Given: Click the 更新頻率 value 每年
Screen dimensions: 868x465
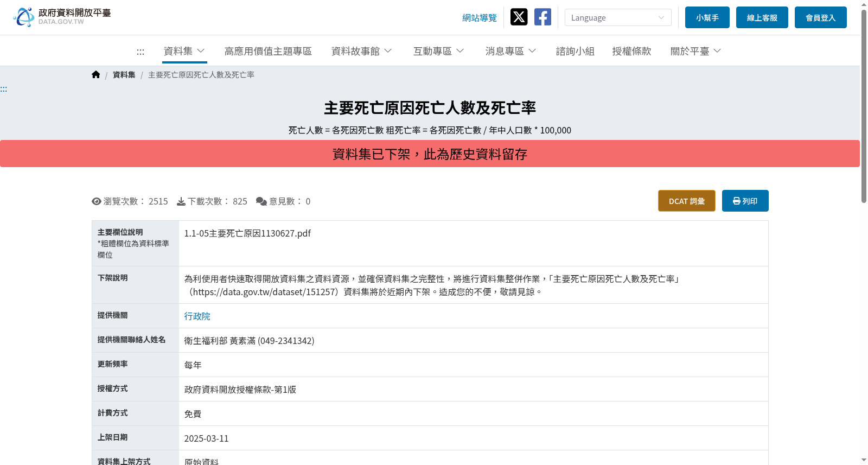Looking at the screenshot, I should coord(193,365).
